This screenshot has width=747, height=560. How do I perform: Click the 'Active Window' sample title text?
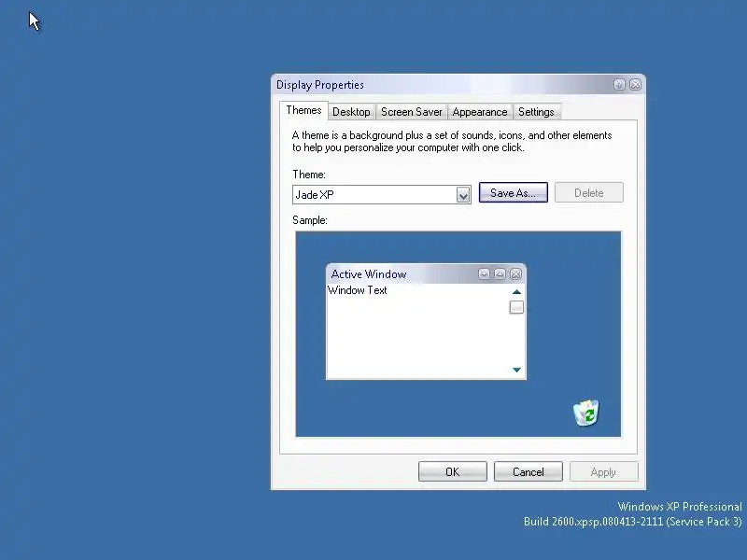[369, 274]
